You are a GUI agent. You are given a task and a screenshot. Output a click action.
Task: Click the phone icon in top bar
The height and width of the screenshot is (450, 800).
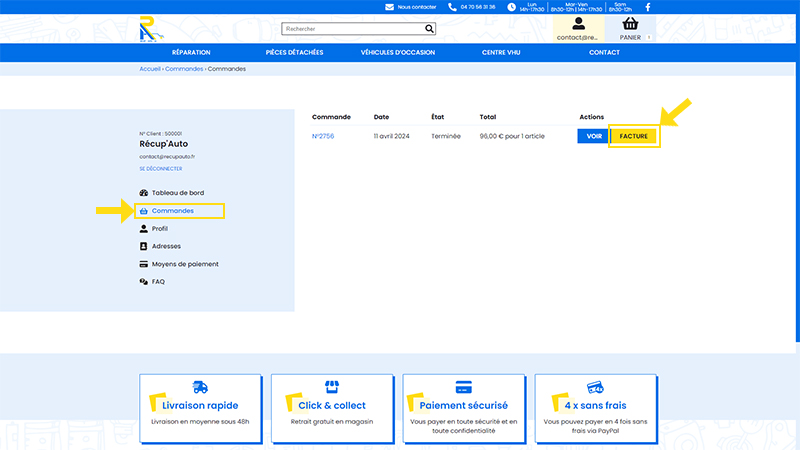pyautogui.click(x=452, y=7)
